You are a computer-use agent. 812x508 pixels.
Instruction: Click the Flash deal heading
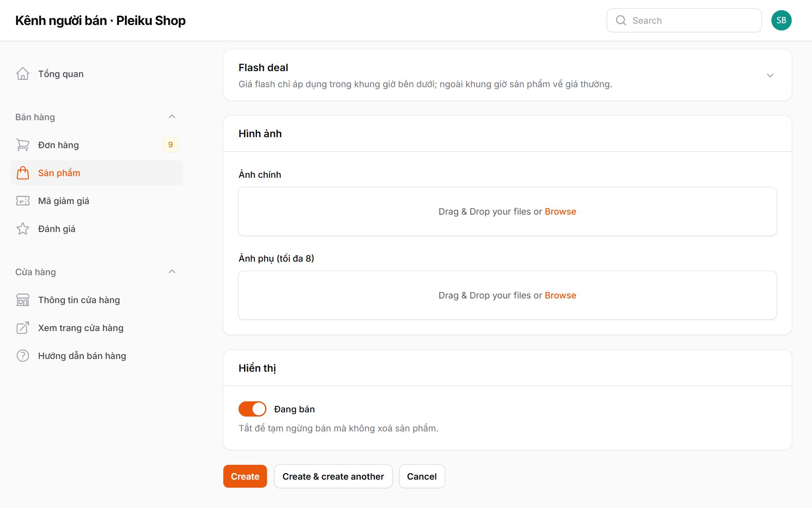click(x=263, y=68)
